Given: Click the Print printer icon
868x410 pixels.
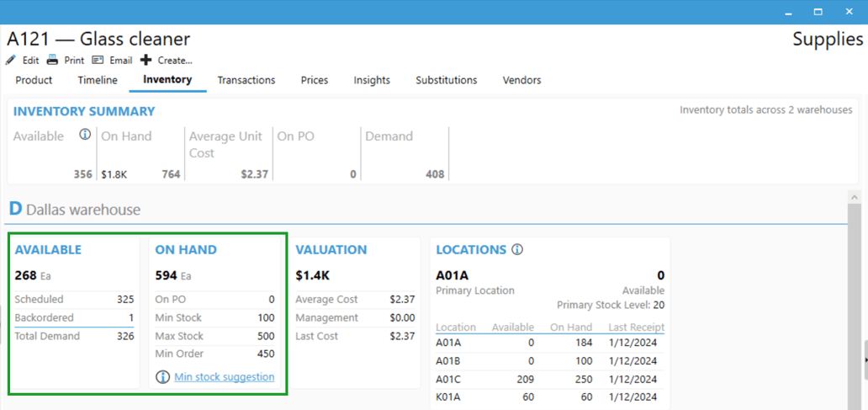Looking at the screenshot, I should click(x=52, y=61).
